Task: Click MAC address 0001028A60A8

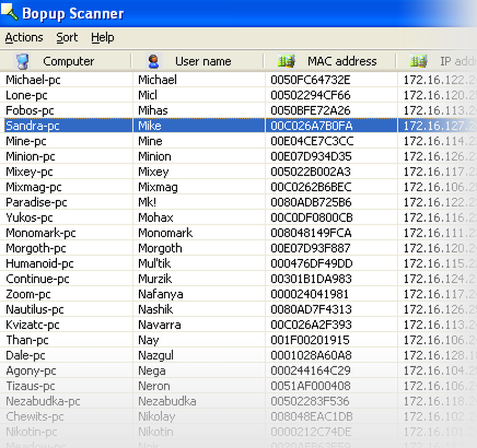Action: pyautogui.click(x=311, y=356)
